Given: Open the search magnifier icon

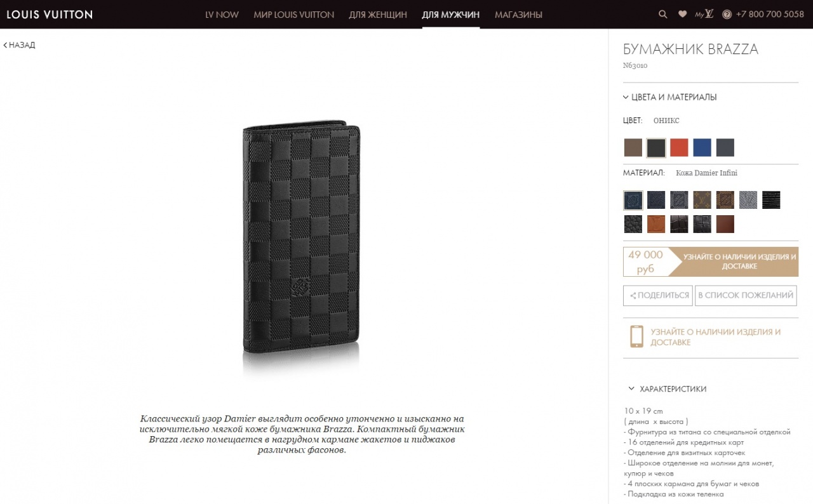Looking at the screenshot, I should click(663, 14).
